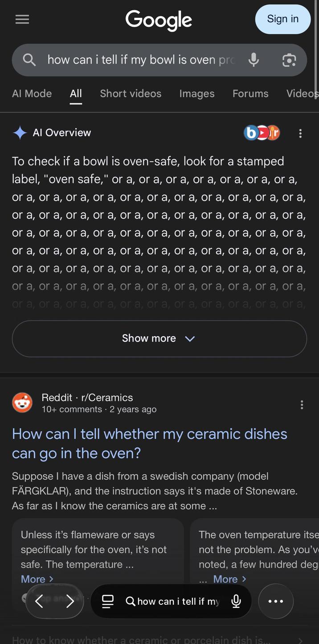Open the three-dot options on the Reddit result
This screenshot has width=319, height=644.
coord(302,404)
